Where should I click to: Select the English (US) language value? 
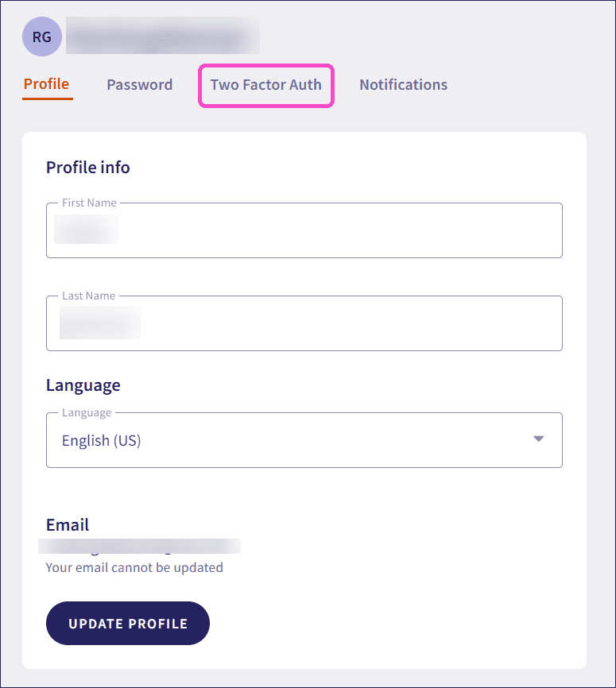(x=101, y=440)
